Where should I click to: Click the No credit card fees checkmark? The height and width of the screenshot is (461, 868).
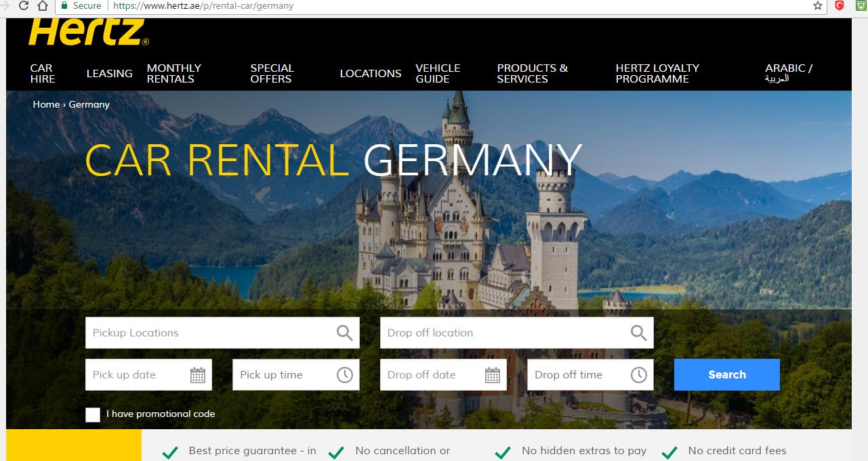(669, 452)
